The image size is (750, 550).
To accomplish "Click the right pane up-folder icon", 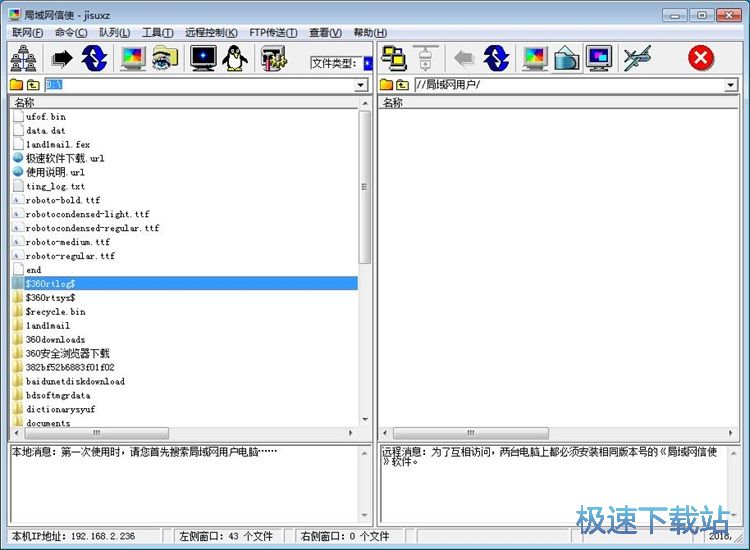I will click(x=403, y=85).
